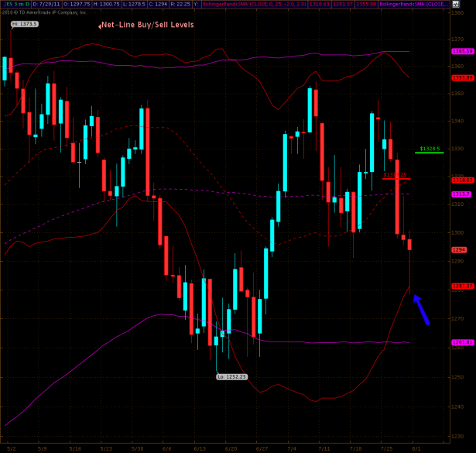Click the blue arrow annotation on chart

pos(421,312)
